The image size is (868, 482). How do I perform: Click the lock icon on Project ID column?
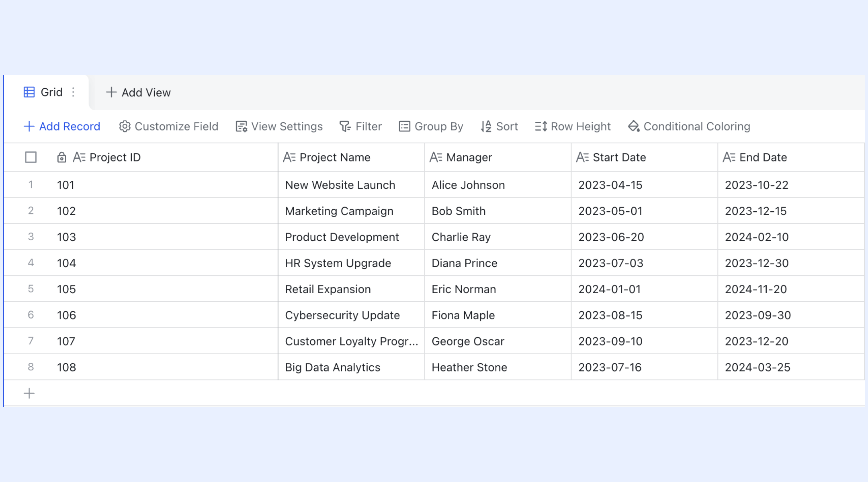click(x=61, y=157)
